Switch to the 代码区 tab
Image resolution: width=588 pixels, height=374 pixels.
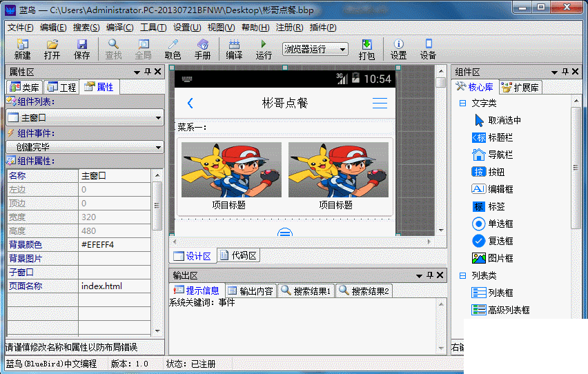click(x=239, y=256)
